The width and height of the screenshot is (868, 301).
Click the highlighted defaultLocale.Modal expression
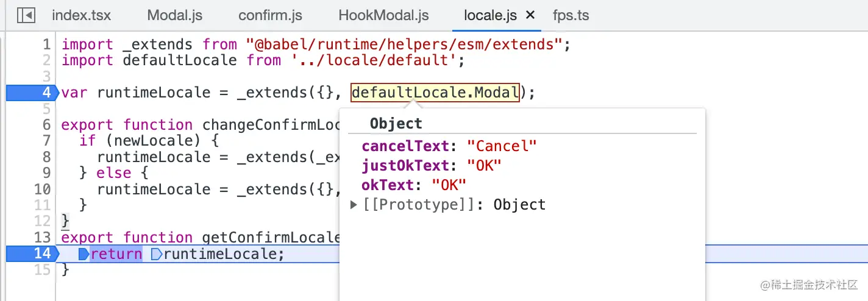435,93
